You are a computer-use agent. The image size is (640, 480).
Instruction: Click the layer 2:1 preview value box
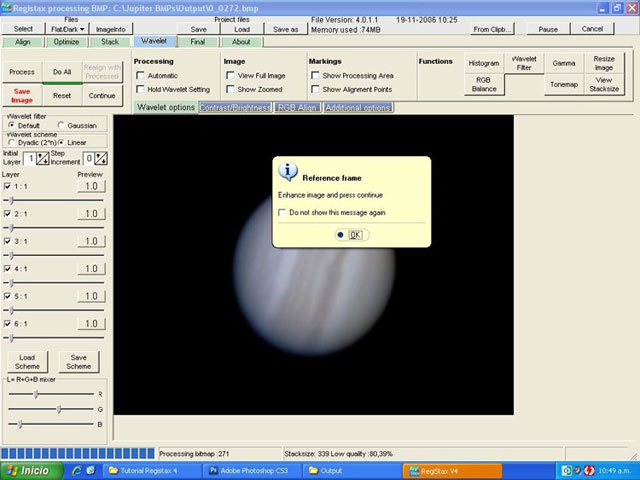click(x=90, y=214)
